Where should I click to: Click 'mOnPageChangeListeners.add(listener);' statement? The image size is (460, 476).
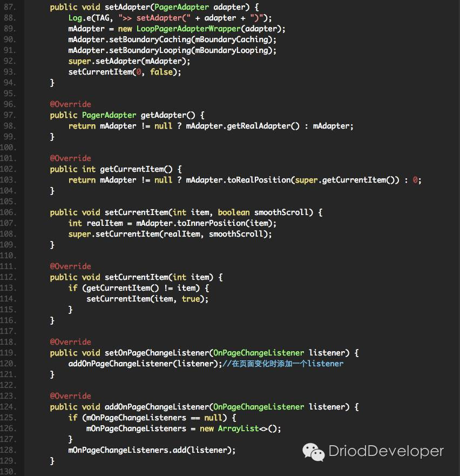point(152,450)
